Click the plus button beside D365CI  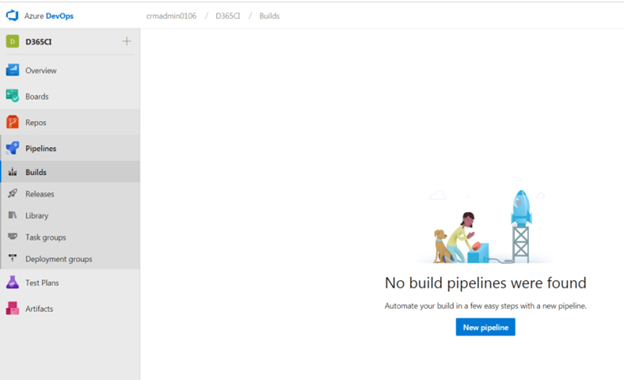[127, 41]
